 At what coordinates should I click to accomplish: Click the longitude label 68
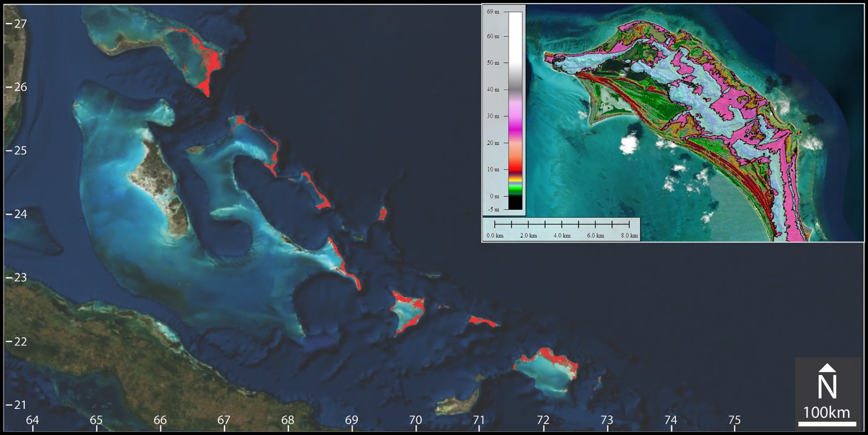(288, 420)
